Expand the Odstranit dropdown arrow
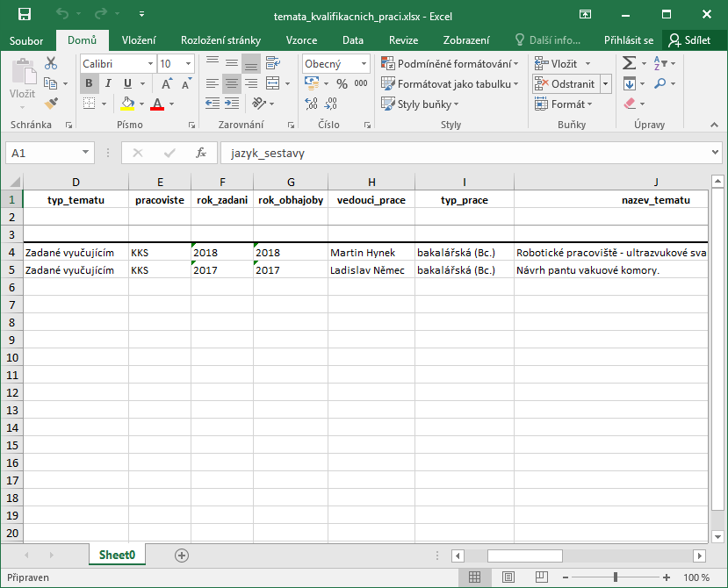This screenshot has height=588, width=728. 605,84
